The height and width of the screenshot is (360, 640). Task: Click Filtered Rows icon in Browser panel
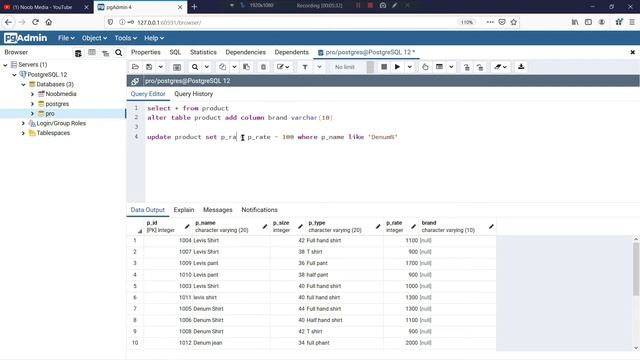pos(105,53)
